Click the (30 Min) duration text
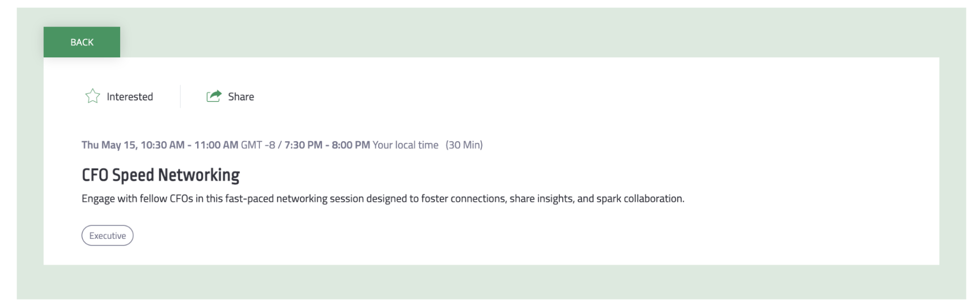Screen dimensions: 980x300 464,145
